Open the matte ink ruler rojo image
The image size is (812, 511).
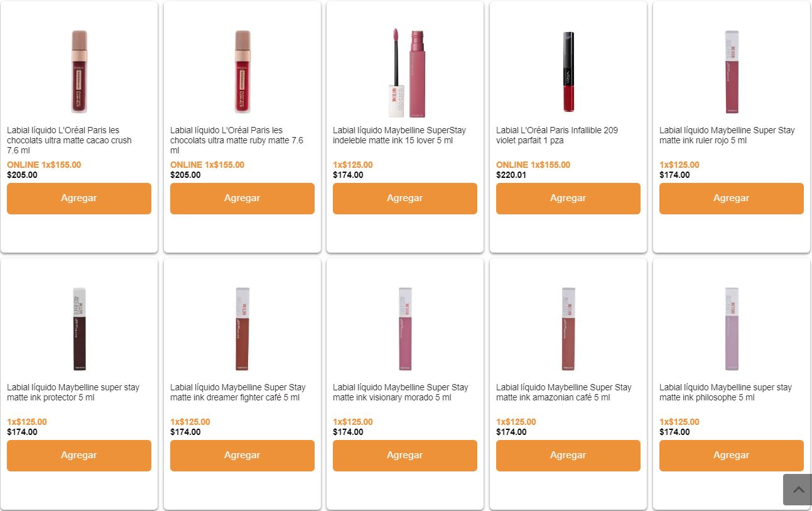click(732, 72)
